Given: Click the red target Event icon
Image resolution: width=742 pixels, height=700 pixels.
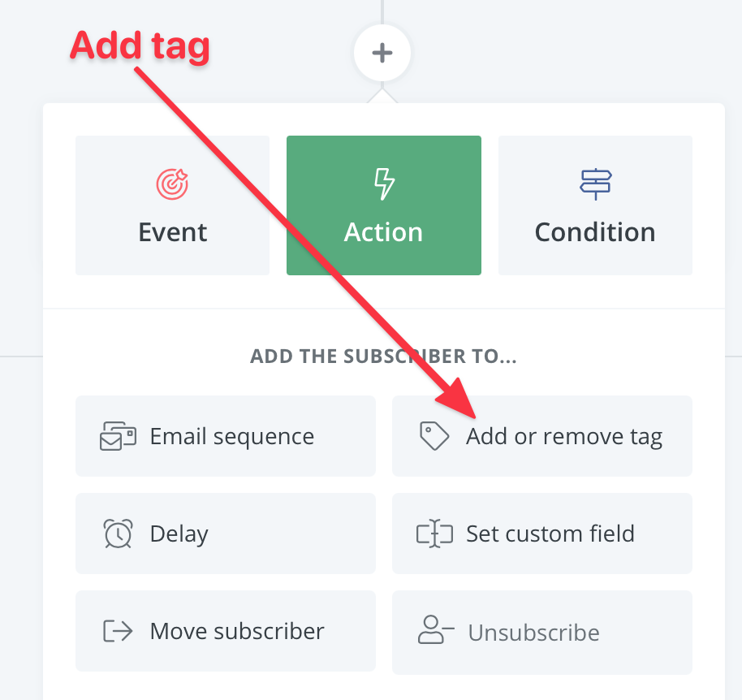Looking at the screenshot, I should pos(172,184).
